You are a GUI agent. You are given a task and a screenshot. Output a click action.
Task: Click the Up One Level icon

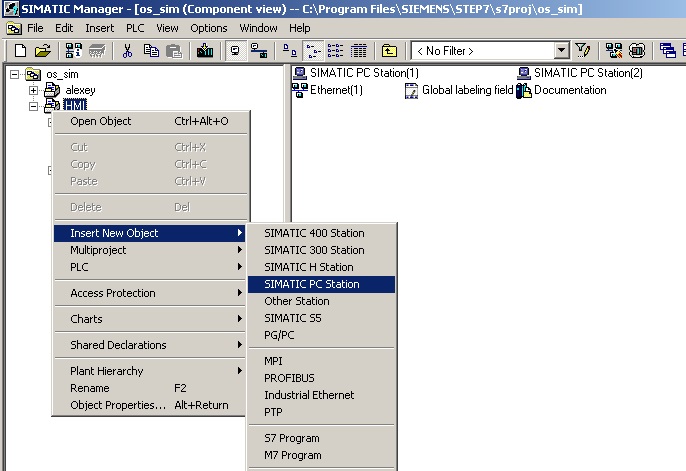pos(389,51)
